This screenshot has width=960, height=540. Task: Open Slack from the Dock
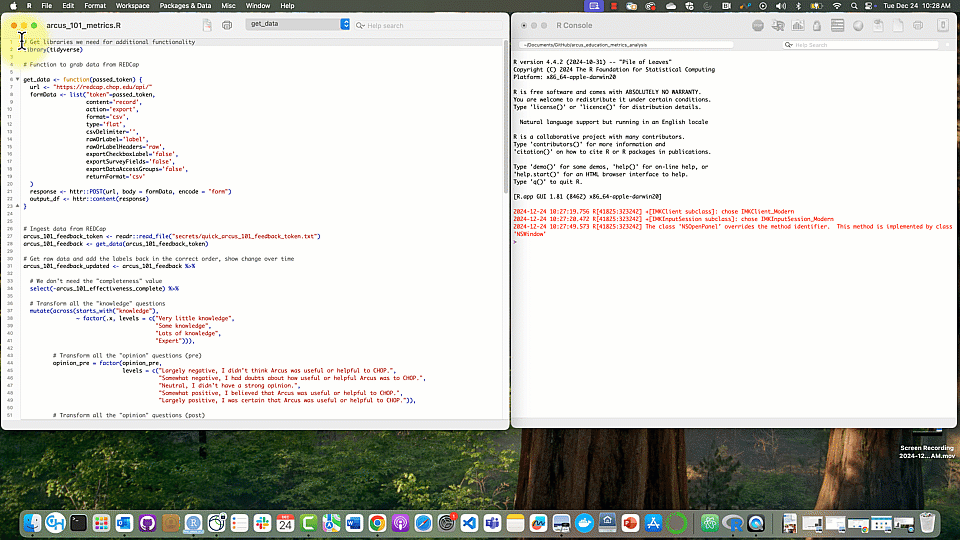(x=262, y=522)
